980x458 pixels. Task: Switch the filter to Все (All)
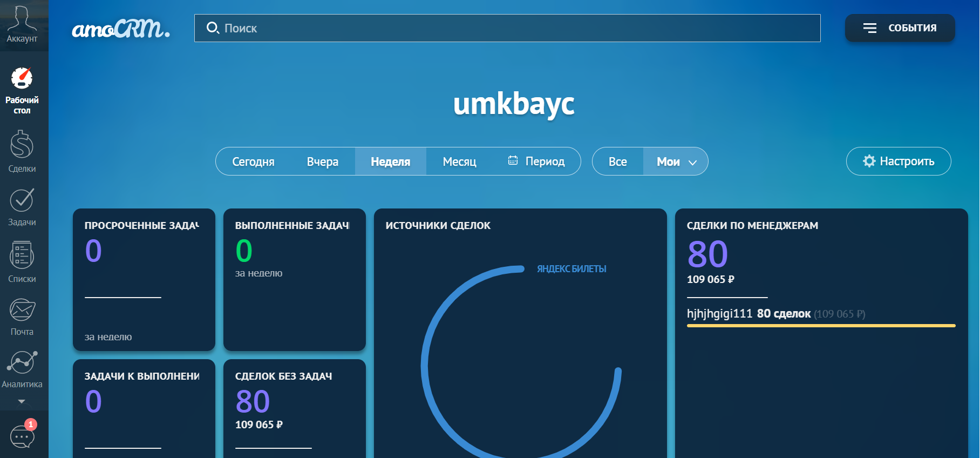(617, 161)
